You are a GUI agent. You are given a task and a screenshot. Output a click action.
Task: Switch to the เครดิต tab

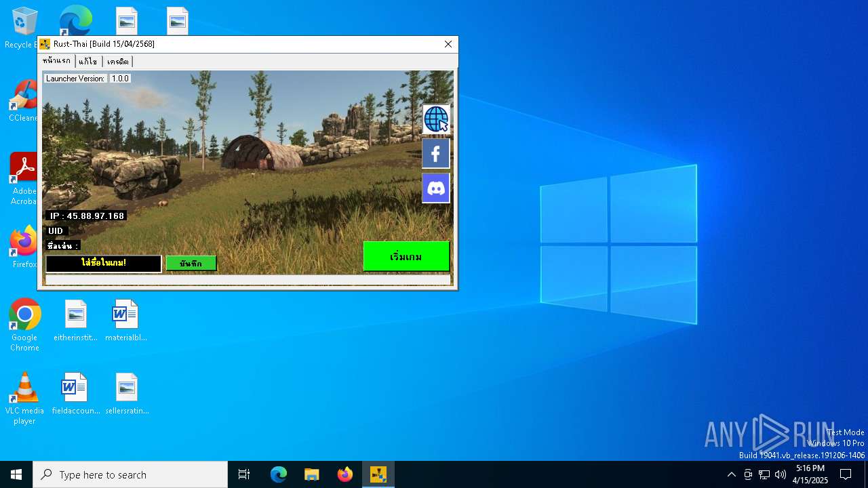point(118,62)
